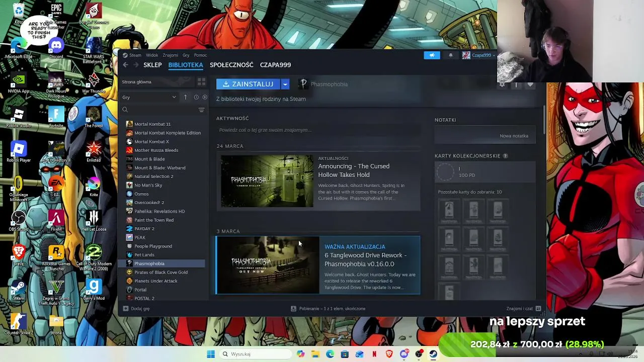Open Netflix from the taskbar

(x=374, y=354)
